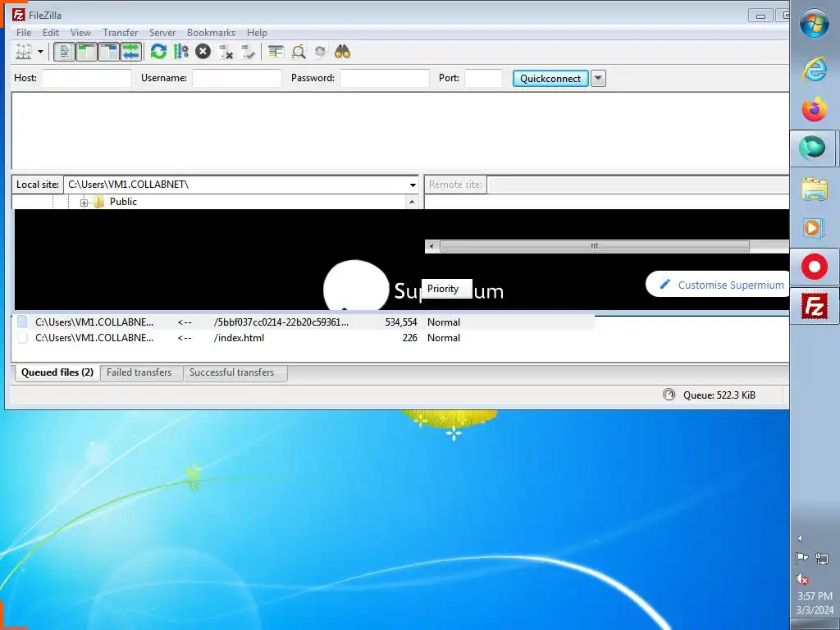This screenshot has height=630, width=840.
Task: Select the queued /index.html row
Action: (x=303, y=338)
